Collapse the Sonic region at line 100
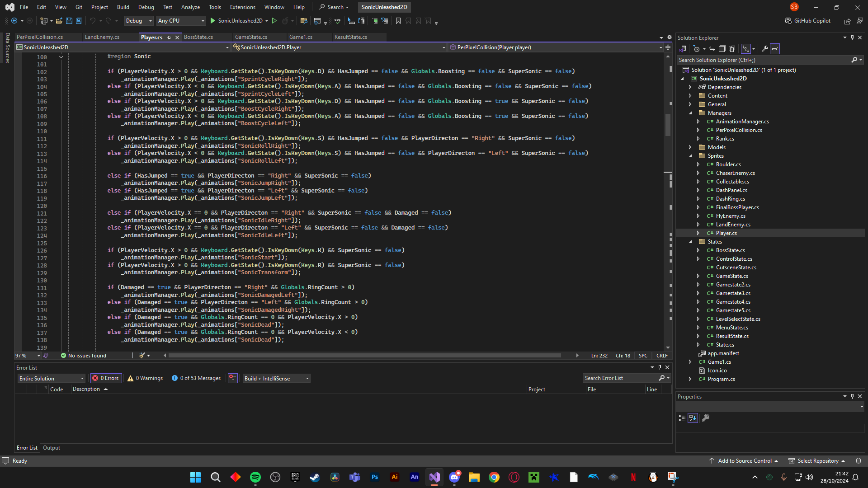 click(61, 57)
